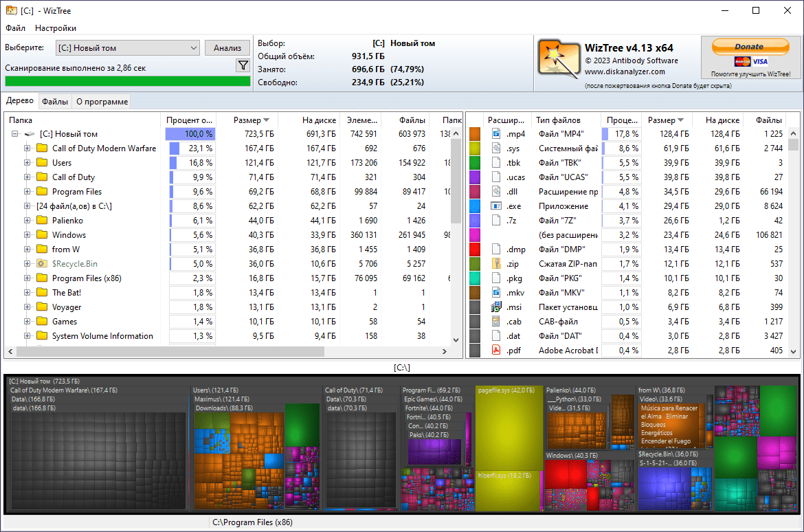This screenshot has height=532, width=804.
Task: Click the Users folder icon
Action: 42,163
